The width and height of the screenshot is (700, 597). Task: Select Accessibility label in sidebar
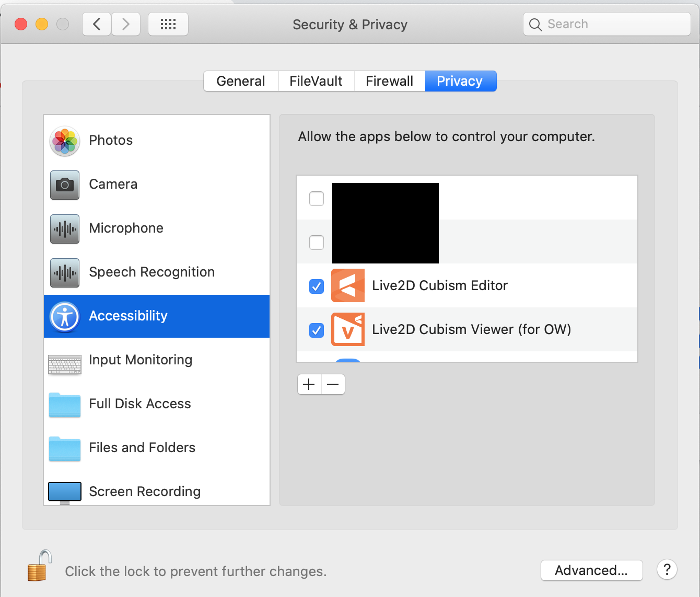pyautogui.click(x=129, y=316)
